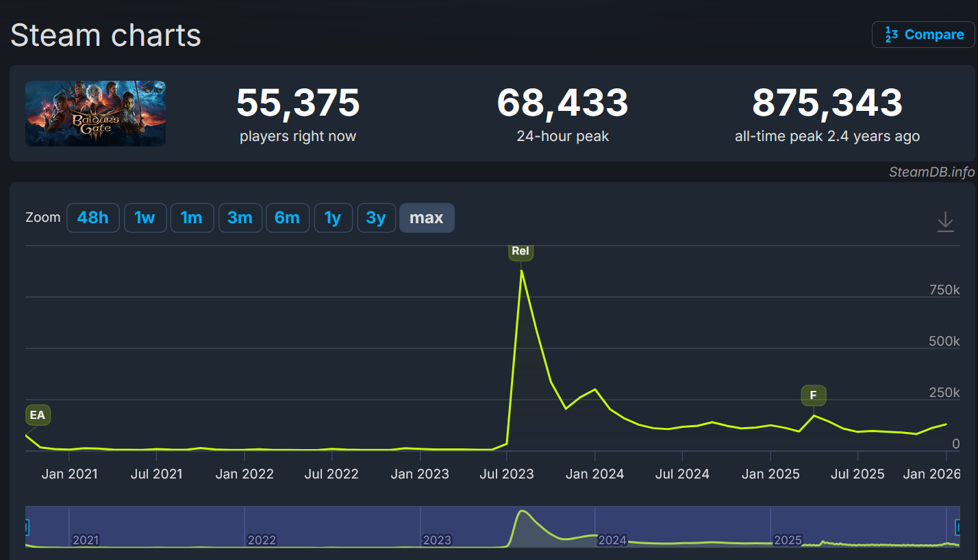Viewport: 978px width, 560px height.
Task: Set zoom range to 3m
Action: pos(240,218)
